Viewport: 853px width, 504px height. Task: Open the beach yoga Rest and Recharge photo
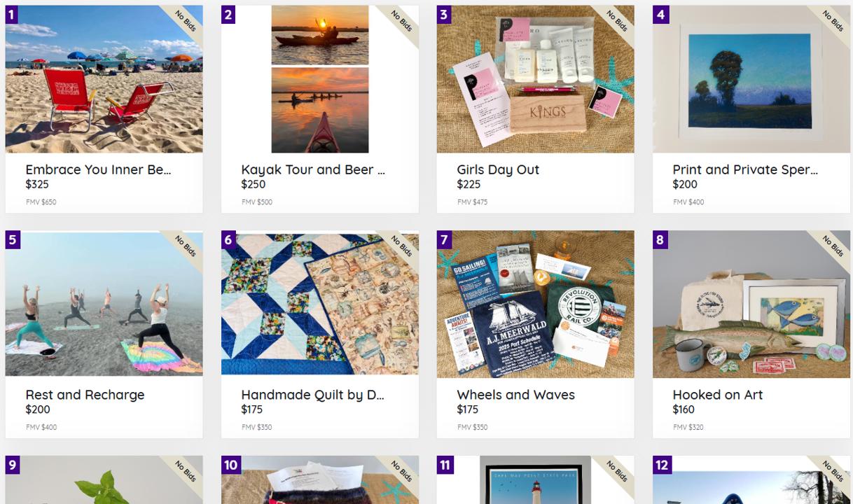(x=104, y=304)
